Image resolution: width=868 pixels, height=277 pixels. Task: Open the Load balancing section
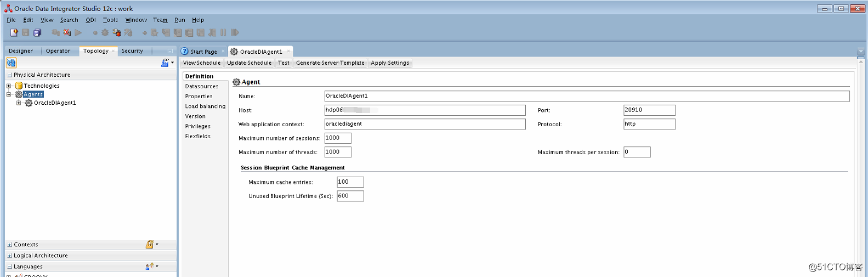point(205,106)
